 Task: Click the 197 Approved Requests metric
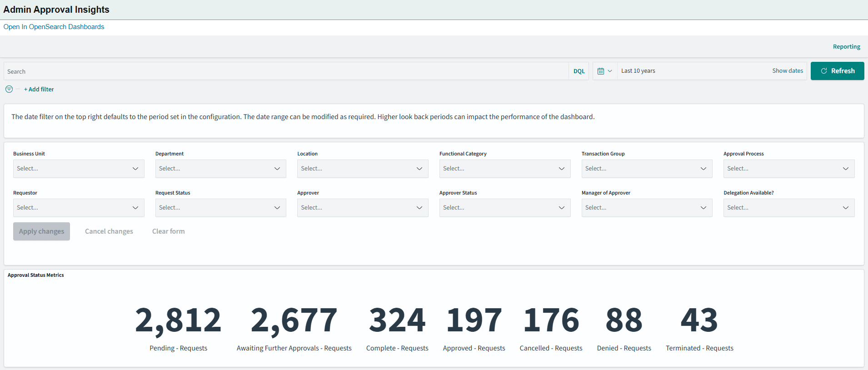pyautogui.click(x=474, y=328)
